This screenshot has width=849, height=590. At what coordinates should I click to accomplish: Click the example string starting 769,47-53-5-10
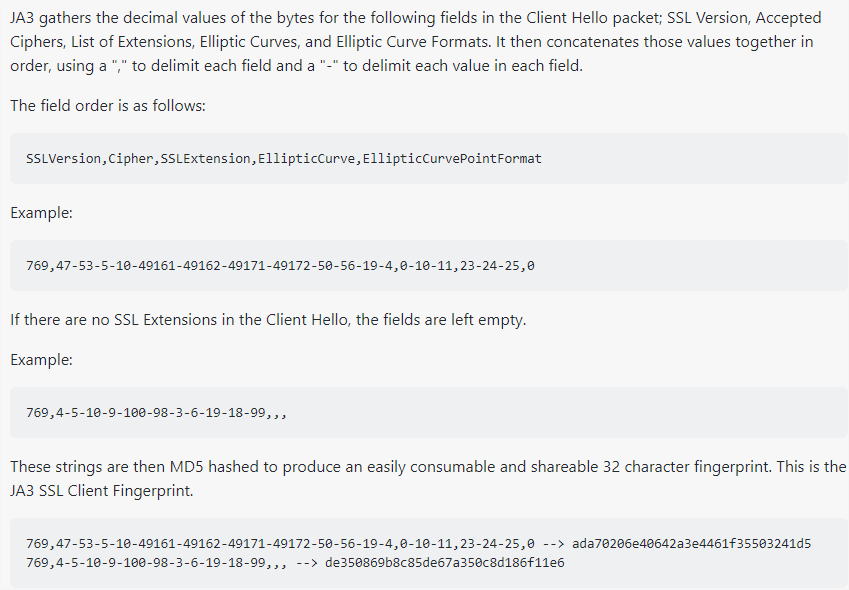click(x=280, y=266)
